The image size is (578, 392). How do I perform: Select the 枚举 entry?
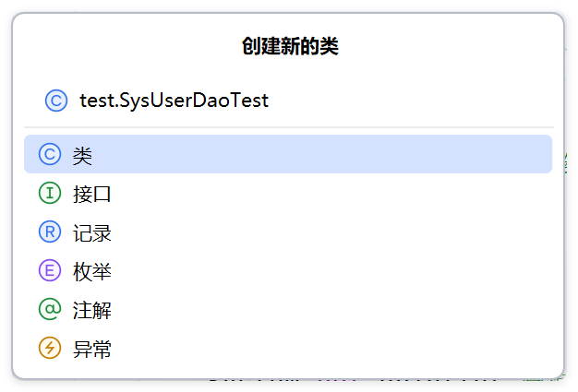pyautogui.click(x=288, y=270)
